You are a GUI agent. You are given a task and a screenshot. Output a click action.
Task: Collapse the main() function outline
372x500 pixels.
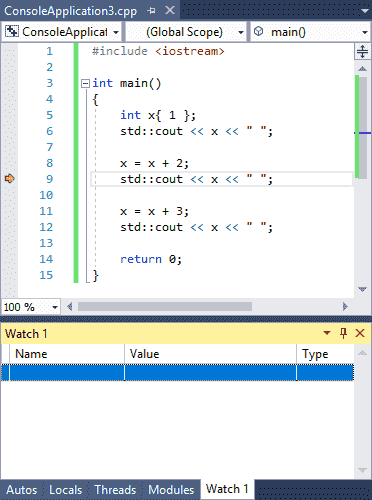85,83
